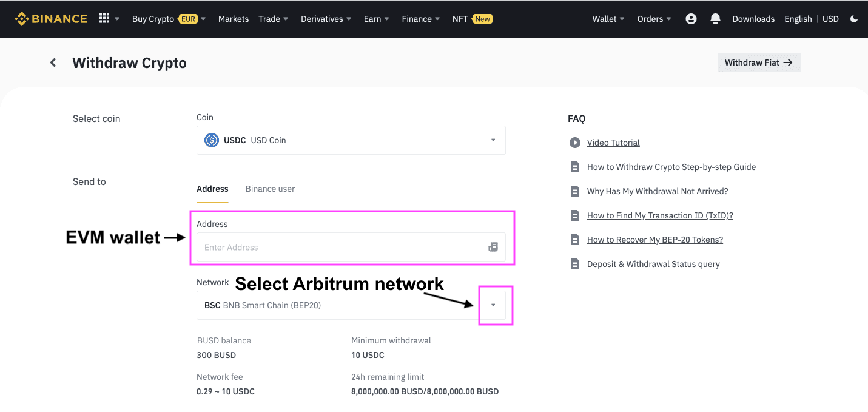Click the USDC coin logo
This screenshot has height=412, width=868.
click(x=212, y=140)
